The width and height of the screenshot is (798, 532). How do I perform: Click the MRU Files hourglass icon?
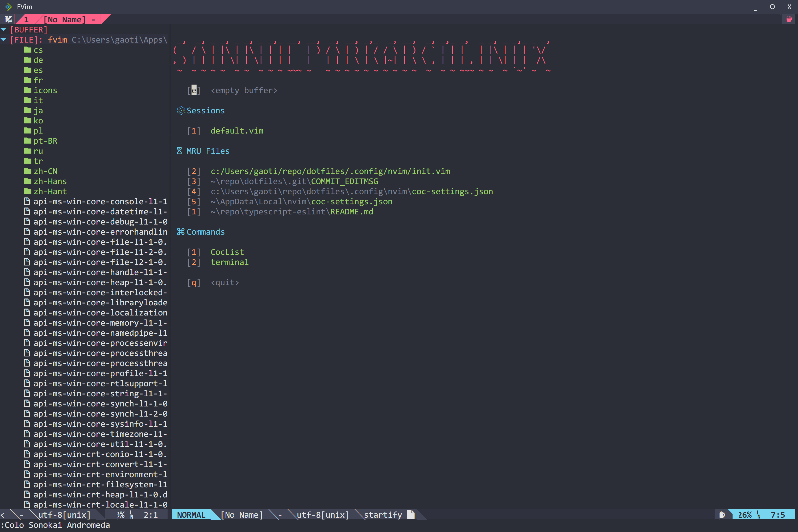[x=180, y=151]
